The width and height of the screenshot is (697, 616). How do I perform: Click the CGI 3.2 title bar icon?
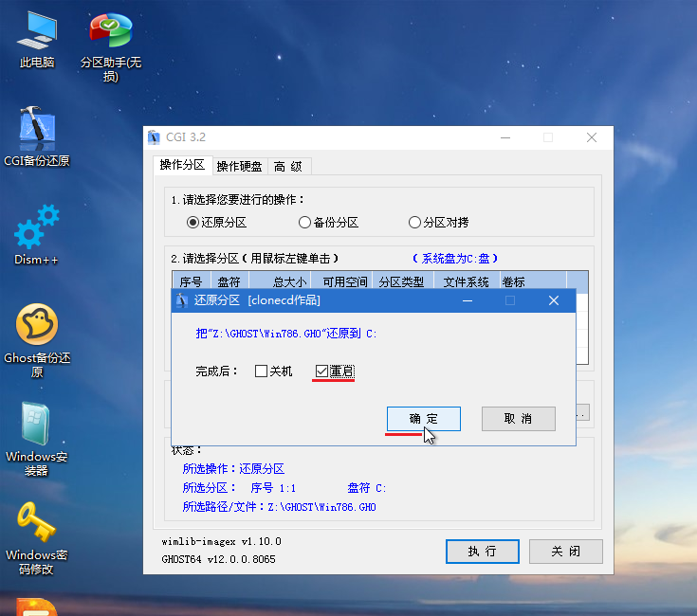154,137
